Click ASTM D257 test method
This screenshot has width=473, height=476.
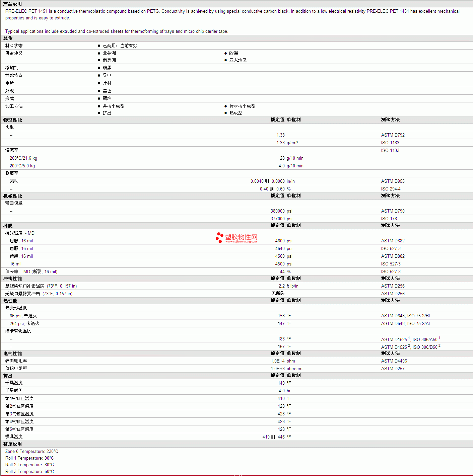click(x=393, y=369)
